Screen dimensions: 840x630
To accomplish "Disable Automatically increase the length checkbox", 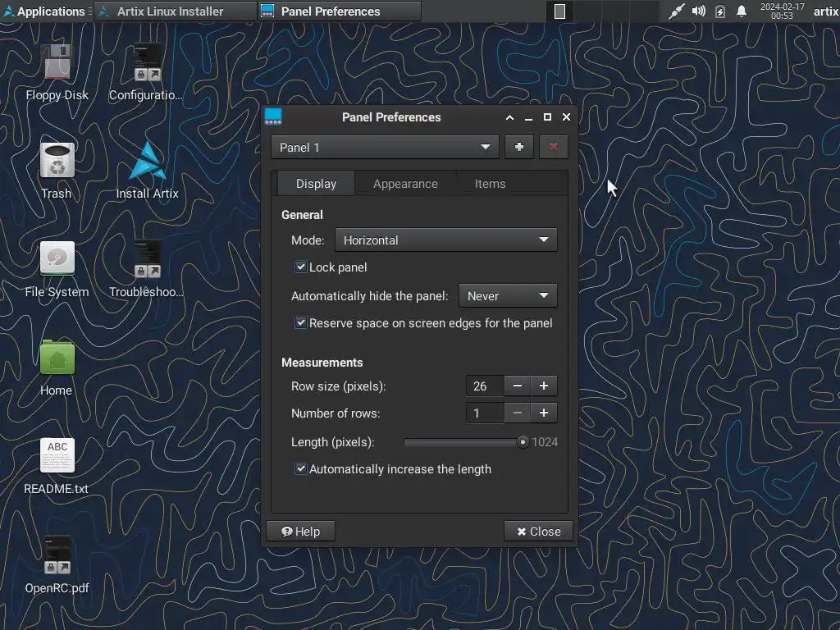I will click(x=300, y=468).
